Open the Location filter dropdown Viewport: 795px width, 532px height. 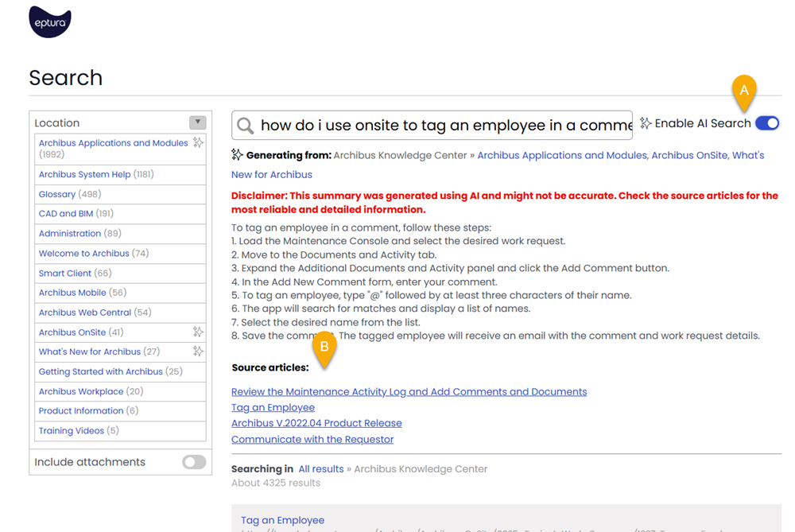tap(198, 122)
